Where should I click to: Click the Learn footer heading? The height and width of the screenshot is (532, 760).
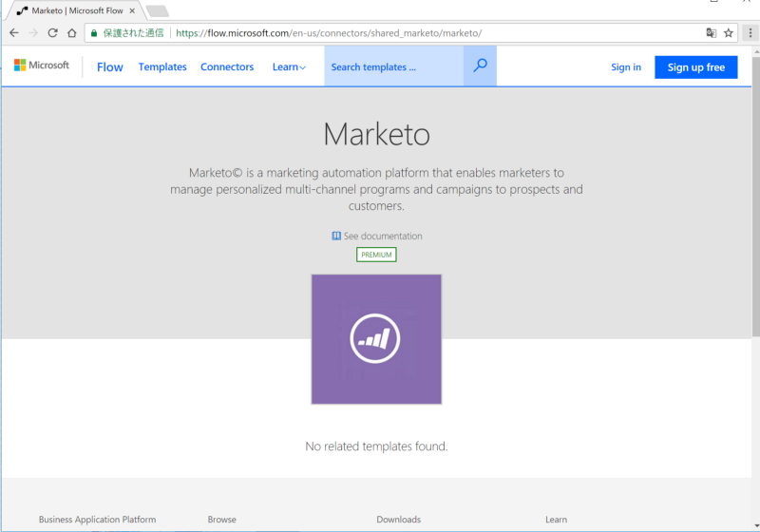(556, 520)
